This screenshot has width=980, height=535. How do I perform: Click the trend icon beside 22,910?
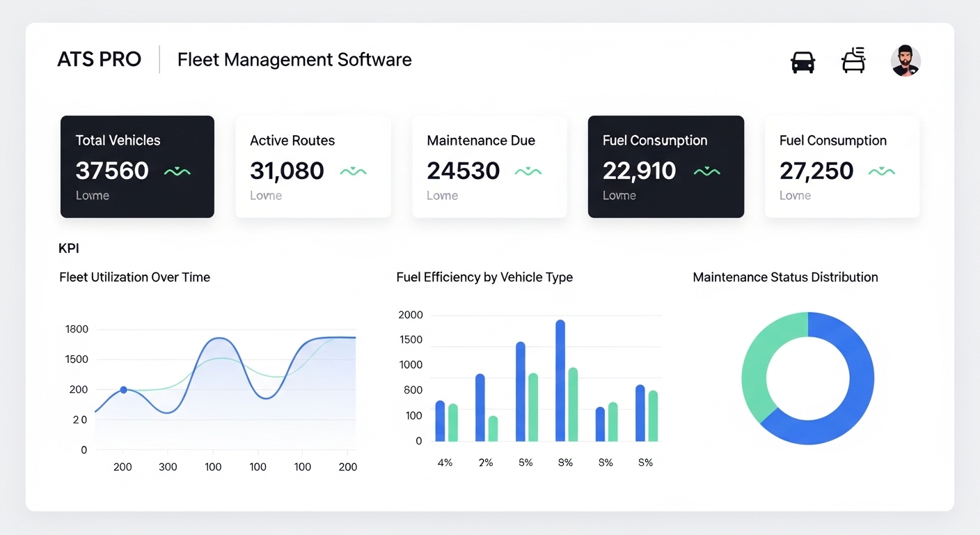pyautogui.click(x=706, y=171)
